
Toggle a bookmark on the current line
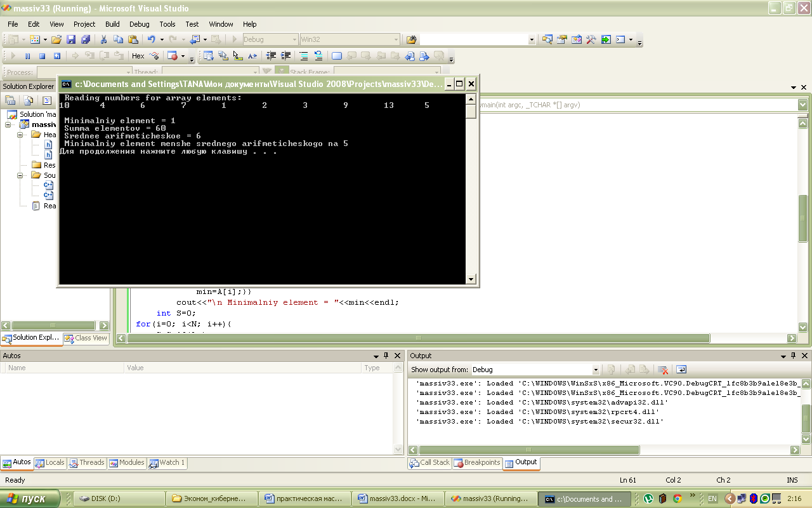(337, 56)
